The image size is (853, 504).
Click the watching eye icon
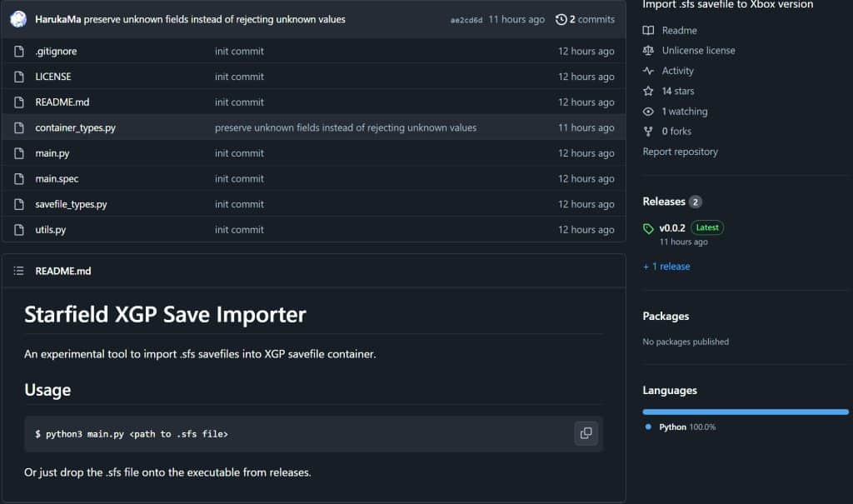click(648, 112)
